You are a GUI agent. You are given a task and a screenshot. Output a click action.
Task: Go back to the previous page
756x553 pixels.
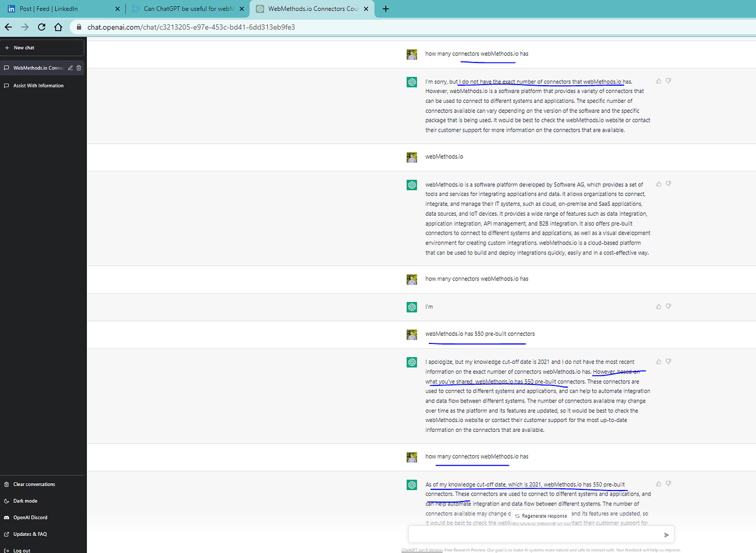(8, 27)
